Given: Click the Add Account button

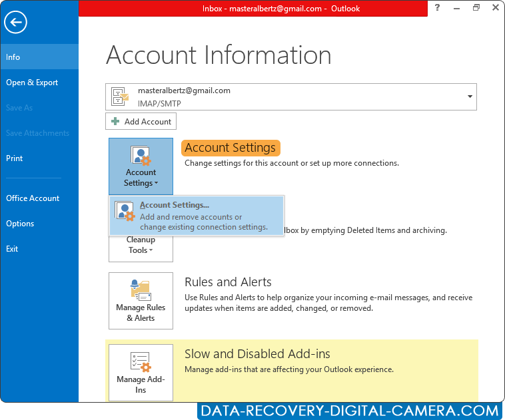Looking at the screenshot, I should pyautogui.click(x=141, y=121).
